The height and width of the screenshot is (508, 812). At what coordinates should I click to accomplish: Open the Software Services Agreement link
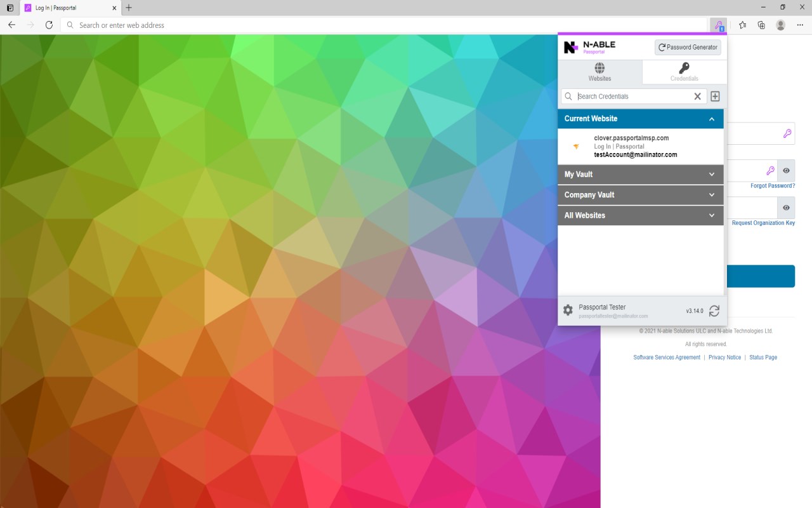point(667,358)
